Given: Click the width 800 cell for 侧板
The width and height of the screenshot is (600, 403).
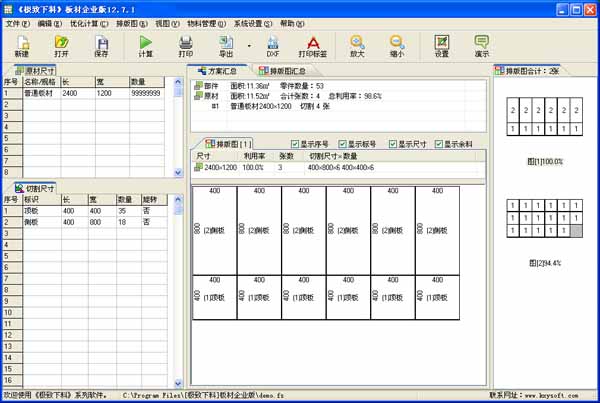Looking at the screenshot, I should pos(101,222).
